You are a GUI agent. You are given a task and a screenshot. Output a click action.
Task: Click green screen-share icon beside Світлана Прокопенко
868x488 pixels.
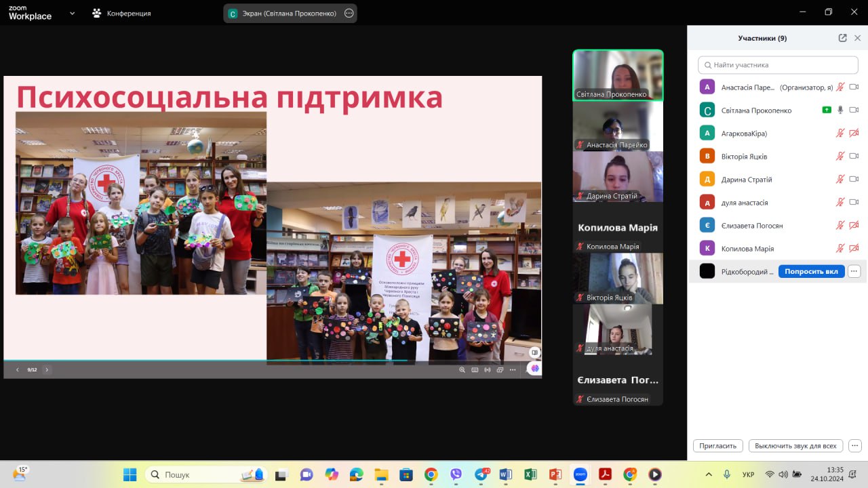[826, 110]
